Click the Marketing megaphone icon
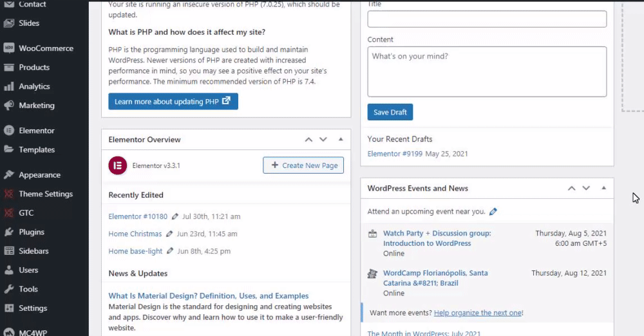644x336 pixels. tap(8, 105)
